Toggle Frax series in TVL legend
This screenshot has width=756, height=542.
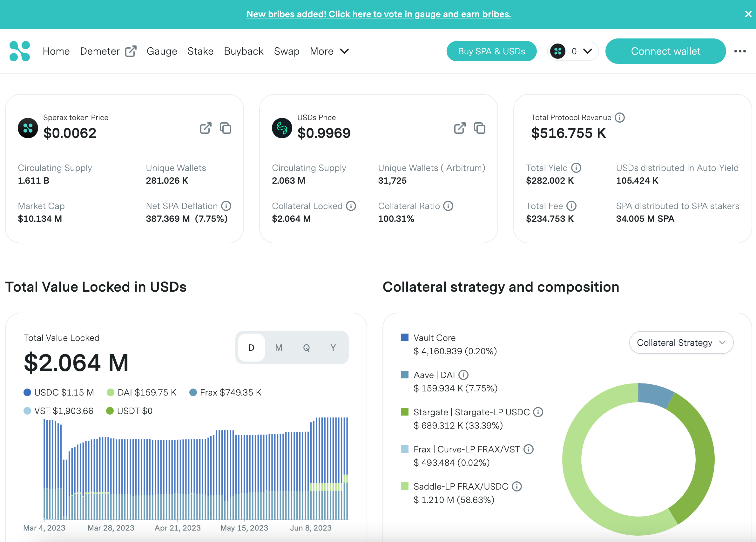coord(225,392)
